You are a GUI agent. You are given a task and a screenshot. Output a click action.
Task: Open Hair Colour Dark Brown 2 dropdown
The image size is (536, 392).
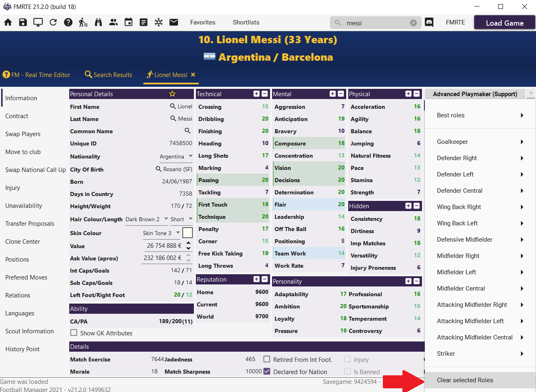click(x=147, y=219)
